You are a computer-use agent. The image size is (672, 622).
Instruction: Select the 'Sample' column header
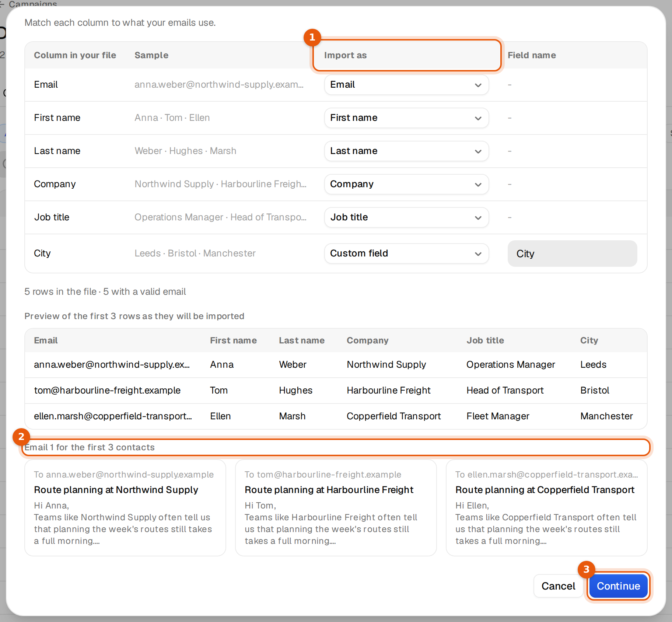(151, 55)
